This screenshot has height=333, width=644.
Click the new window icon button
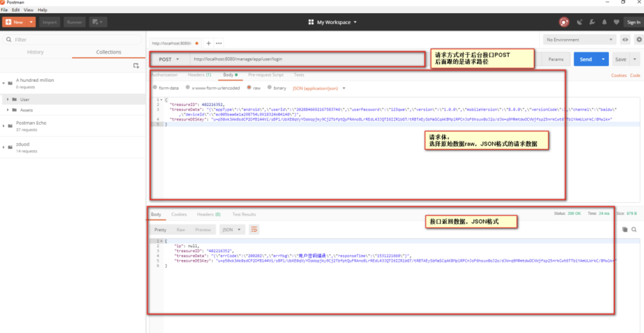(x=98, y=22)
